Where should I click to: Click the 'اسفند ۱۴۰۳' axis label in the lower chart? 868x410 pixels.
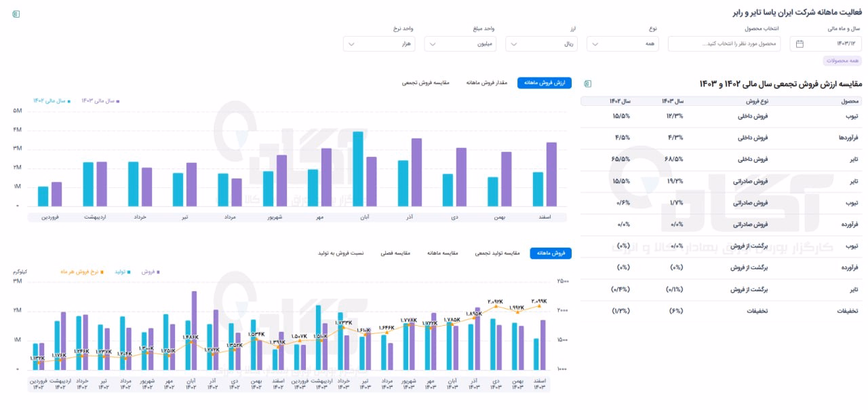tap(540, 384)
